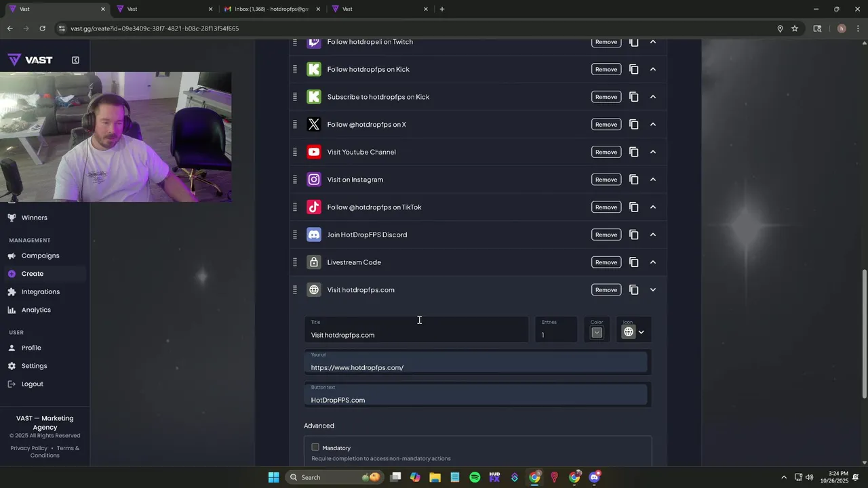Duplicate the Follow @hotdropfps on TikTok action
The image size is (868, 488).
tap(633, 207)
